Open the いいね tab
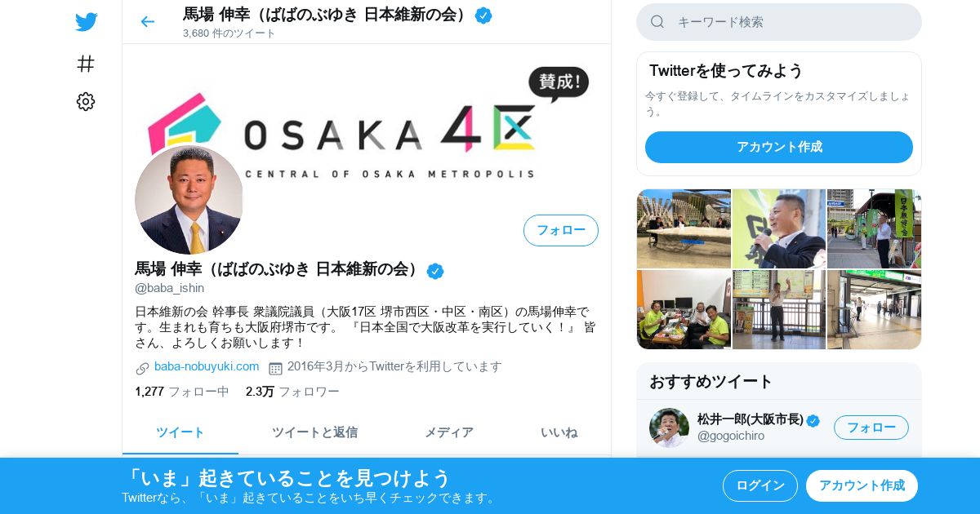The height and width of the screenshot is (514, 980). coord(559,432)
